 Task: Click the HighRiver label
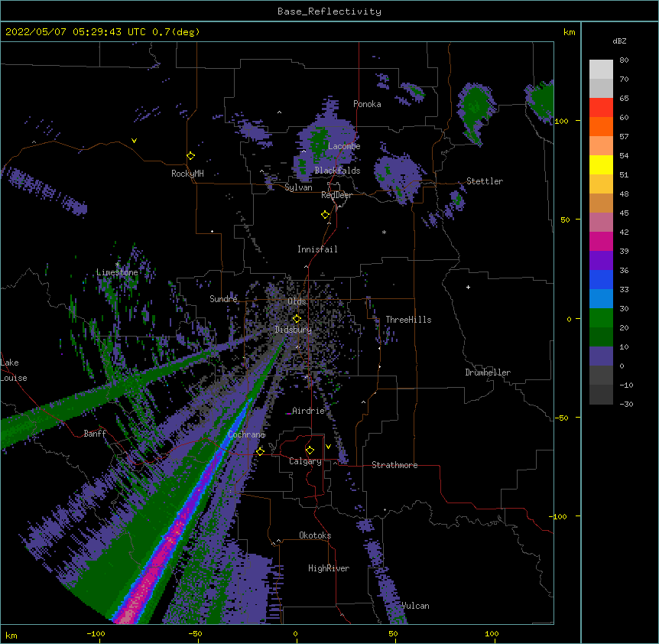click(x=329, y=568)
